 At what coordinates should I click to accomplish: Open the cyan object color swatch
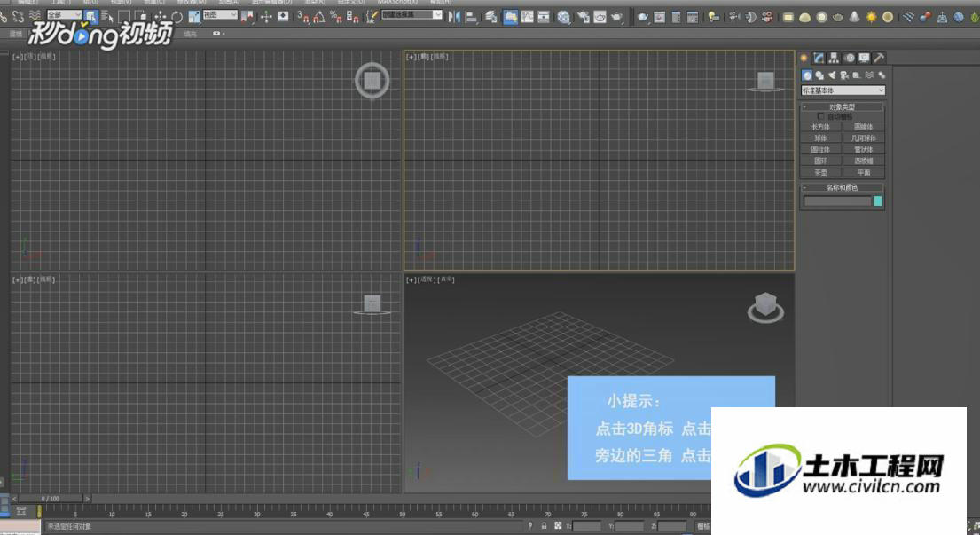point(877,201)
